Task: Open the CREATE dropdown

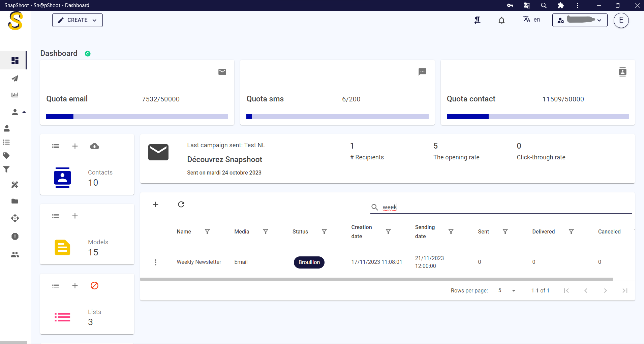Action: point(77,20)
